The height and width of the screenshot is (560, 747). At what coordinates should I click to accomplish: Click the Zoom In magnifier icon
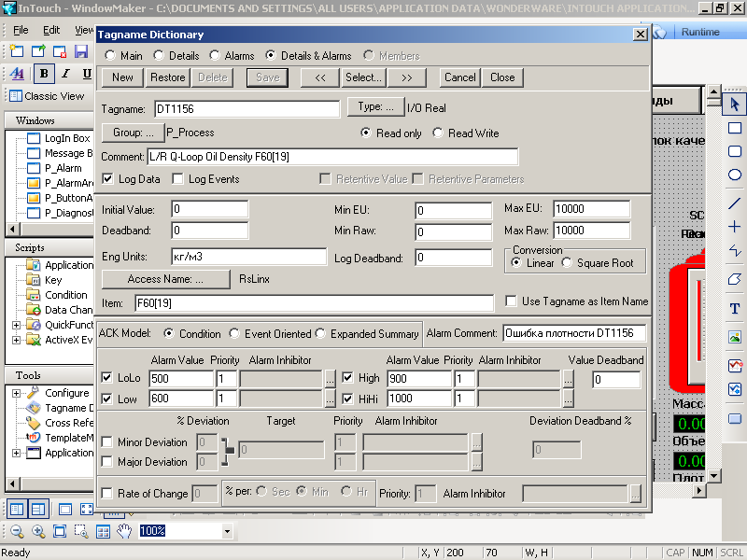pyautogui.click(x=38, y=531)
